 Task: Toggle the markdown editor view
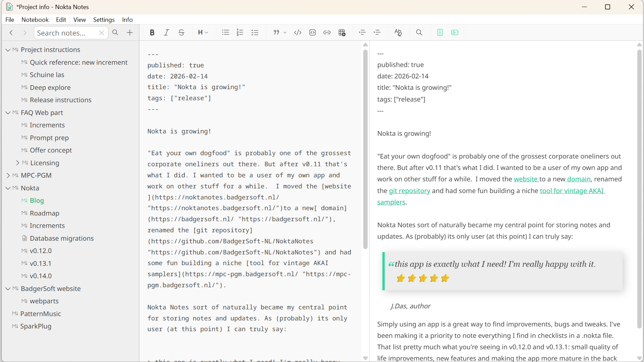(440, 32)
